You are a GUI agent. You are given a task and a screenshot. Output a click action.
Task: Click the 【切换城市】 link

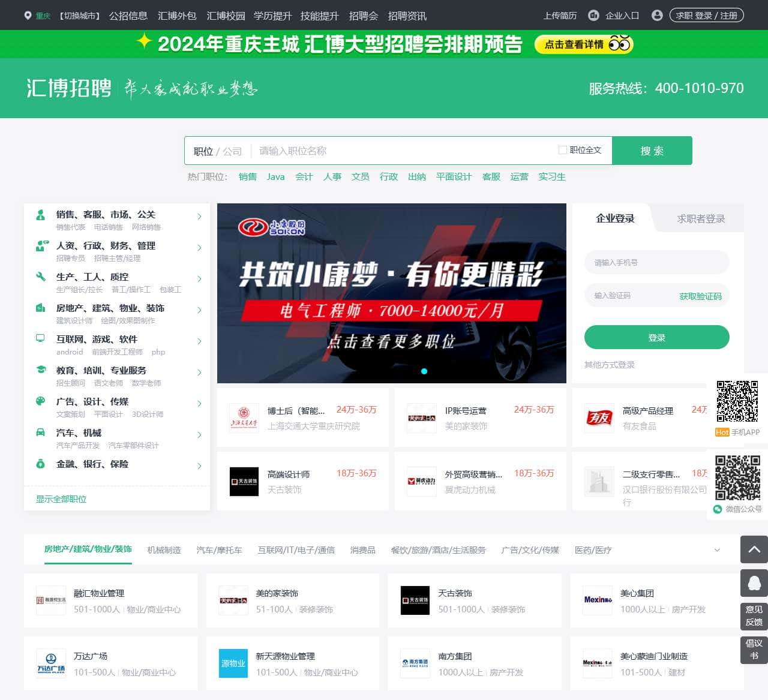[79, 16]
